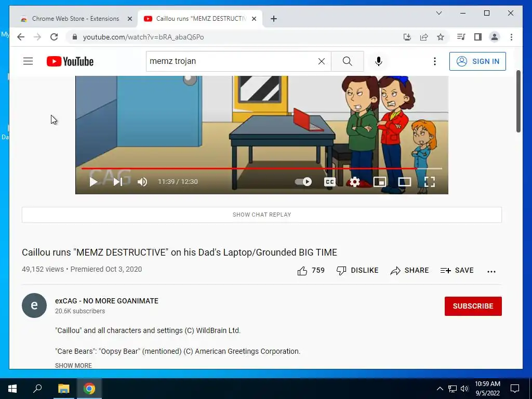Bookmark this page with star

441,37
